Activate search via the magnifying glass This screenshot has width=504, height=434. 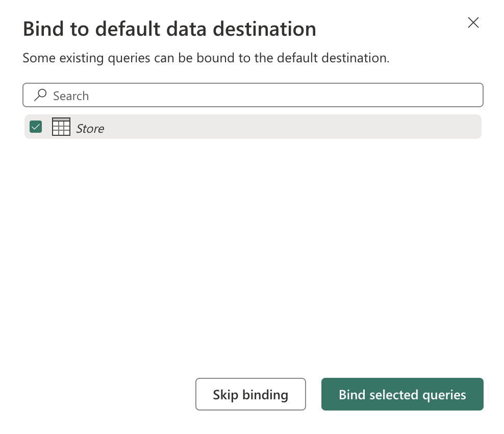click(x=40, y=95)
